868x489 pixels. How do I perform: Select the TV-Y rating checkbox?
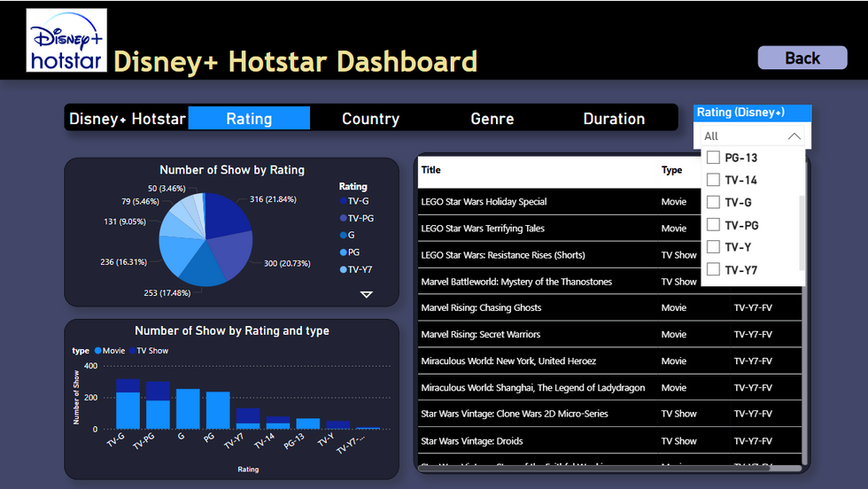click(714, 246)
